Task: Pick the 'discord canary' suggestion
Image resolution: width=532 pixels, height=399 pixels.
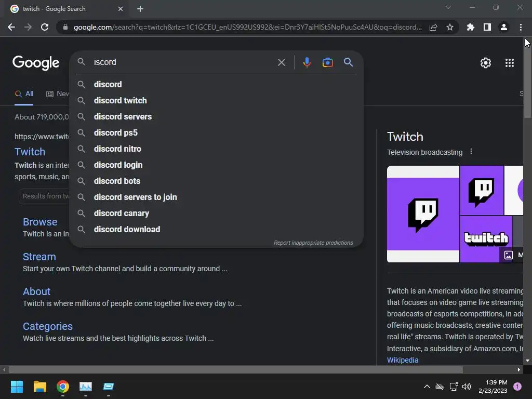Action: click(217, 214)
